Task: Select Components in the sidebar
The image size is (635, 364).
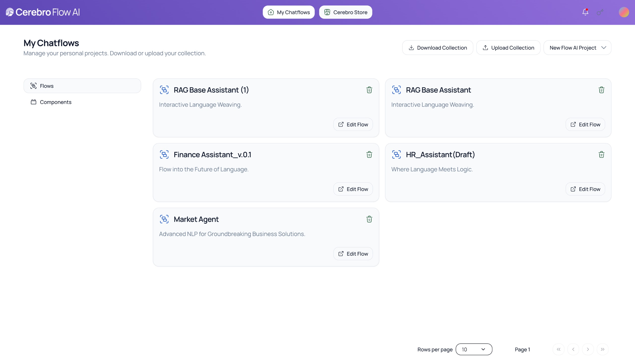Action: click(56, 102)
